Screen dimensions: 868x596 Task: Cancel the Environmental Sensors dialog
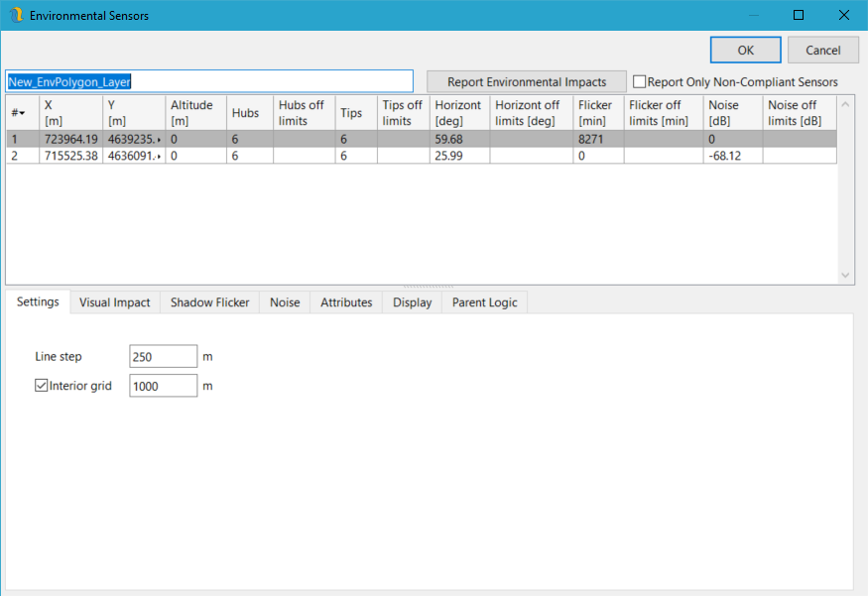pos(822,51)
